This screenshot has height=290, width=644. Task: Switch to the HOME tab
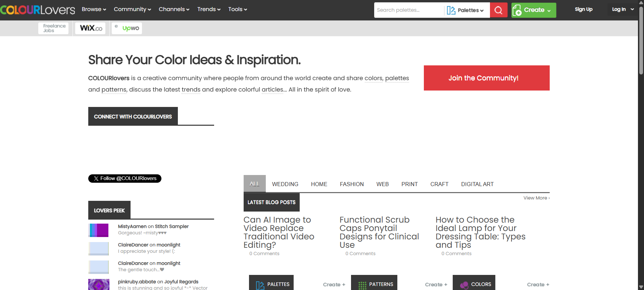coord(319,184)
